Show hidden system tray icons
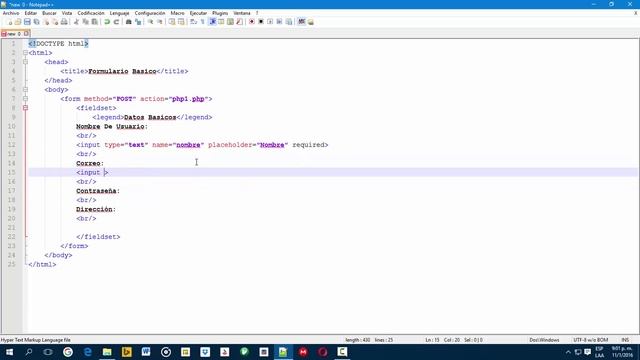The image size is (640, 360). click(x=568, y=352)
